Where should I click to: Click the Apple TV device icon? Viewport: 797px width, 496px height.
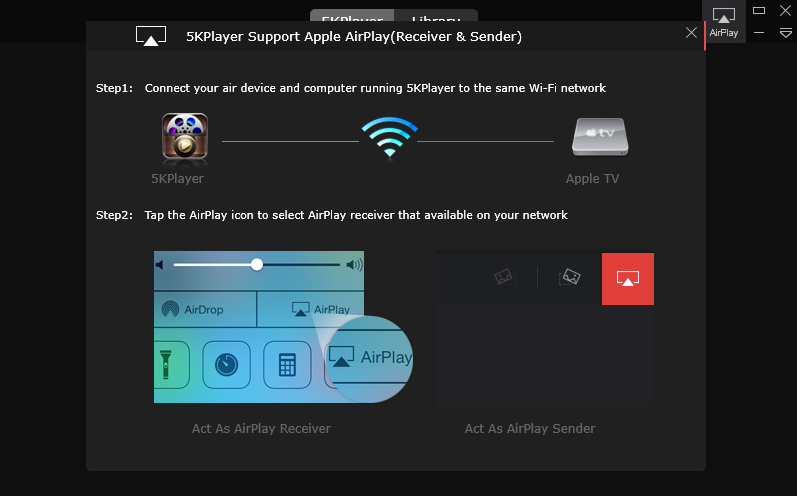tap(600, 137)
